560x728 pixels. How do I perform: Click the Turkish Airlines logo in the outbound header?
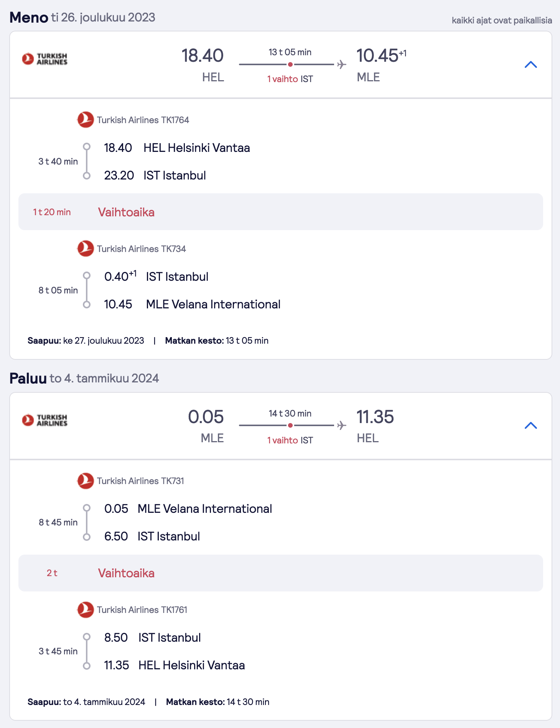click(x=44, y=59)
